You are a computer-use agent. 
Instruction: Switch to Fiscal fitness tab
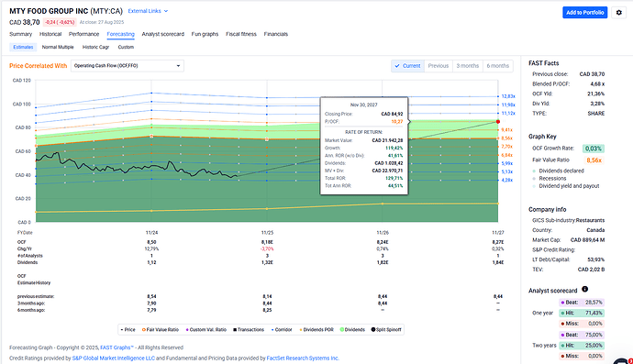241,34
